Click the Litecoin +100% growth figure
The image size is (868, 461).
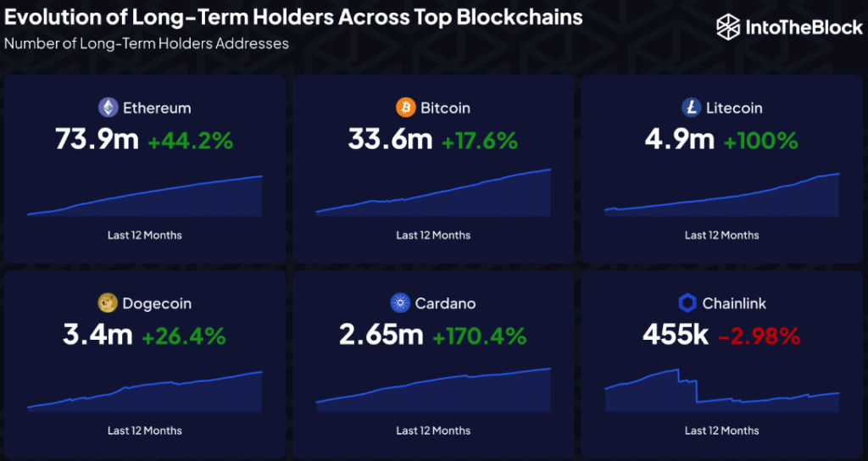[761, 141]
